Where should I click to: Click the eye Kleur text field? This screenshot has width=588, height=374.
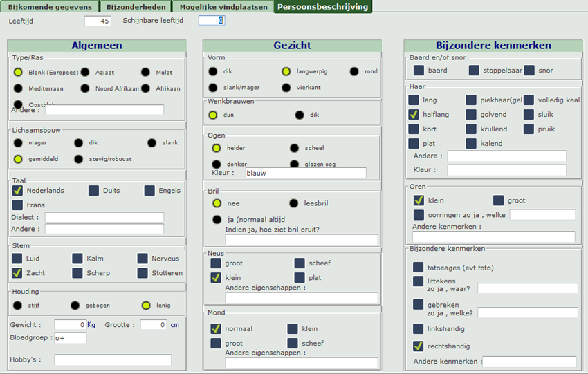(305, 174)
